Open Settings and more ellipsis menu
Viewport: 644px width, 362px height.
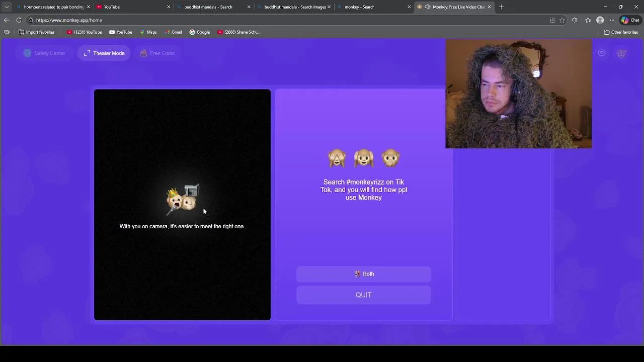coord(612,20)
